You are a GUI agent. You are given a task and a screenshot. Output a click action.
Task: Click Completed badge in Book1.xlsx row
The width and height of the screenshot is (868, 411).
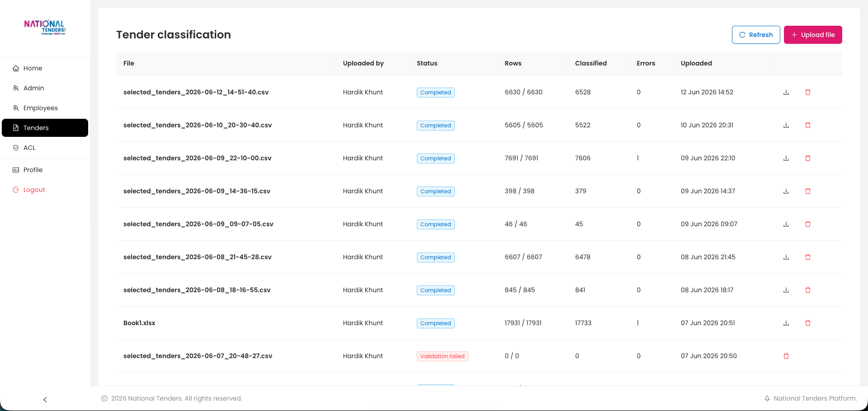coord(436,323)
